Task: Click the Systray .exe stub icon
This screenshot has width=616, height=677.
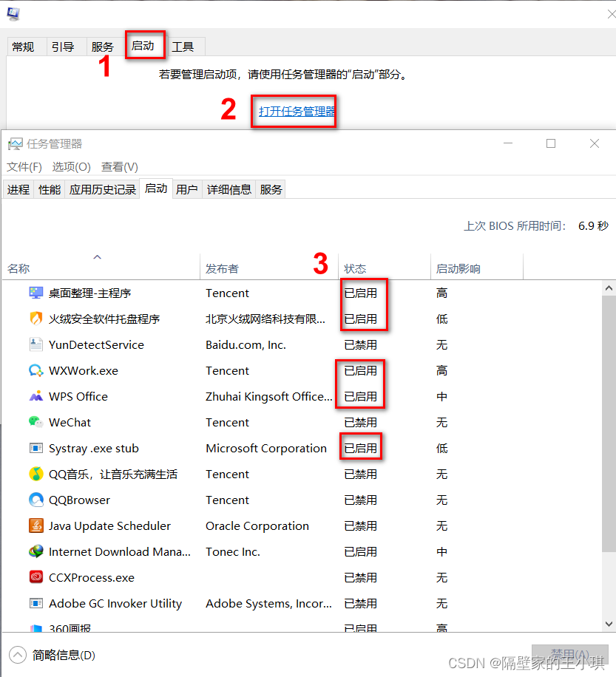Action: [x=35, y=448]
